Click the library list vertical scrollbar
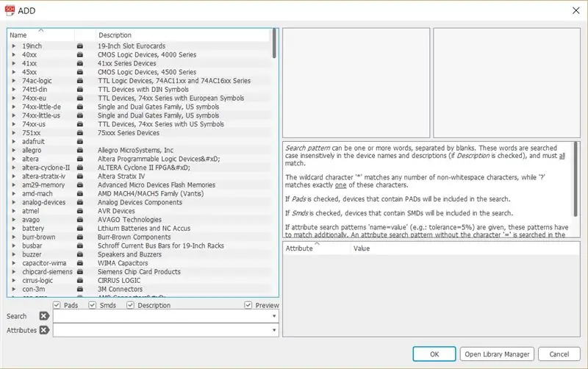Screen dimensions: 588x369 tap(274, 43)
